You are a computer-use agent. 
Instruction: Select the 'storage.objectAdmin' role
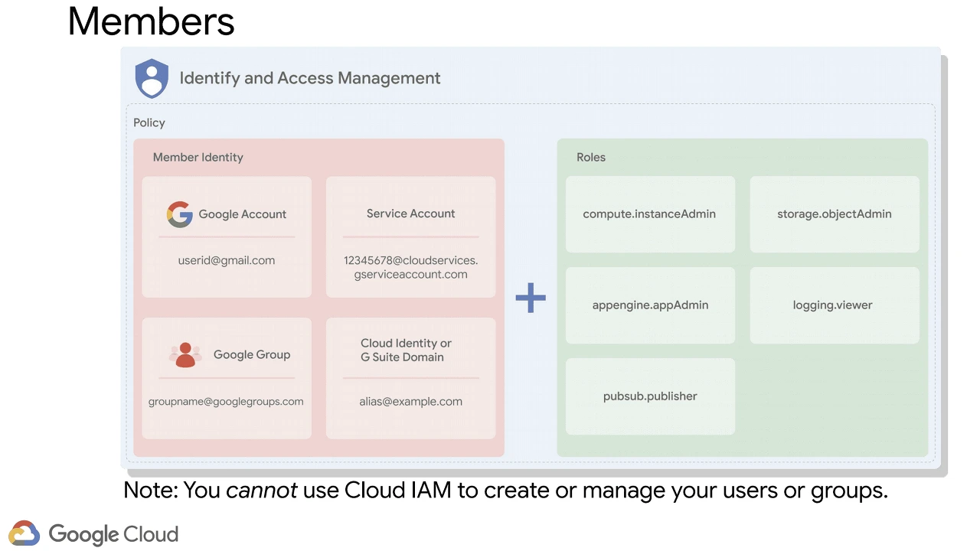[835, 214]
